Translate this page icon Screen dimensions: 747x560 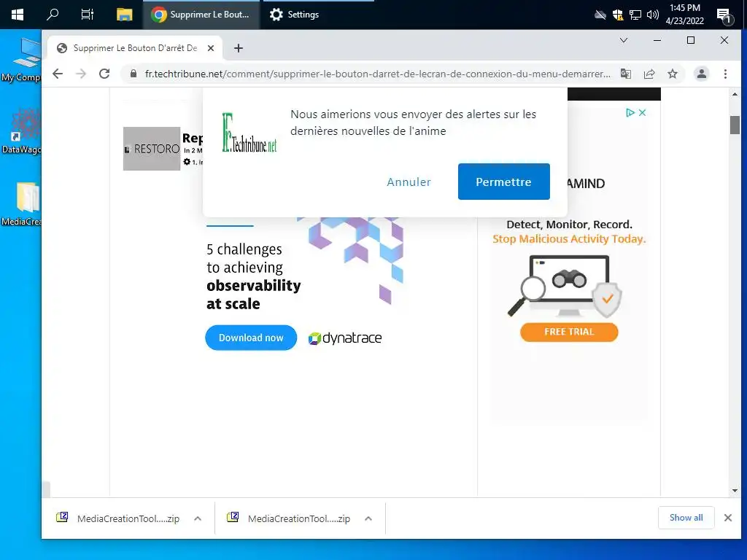pyautogui.click(x=625, y=74)
